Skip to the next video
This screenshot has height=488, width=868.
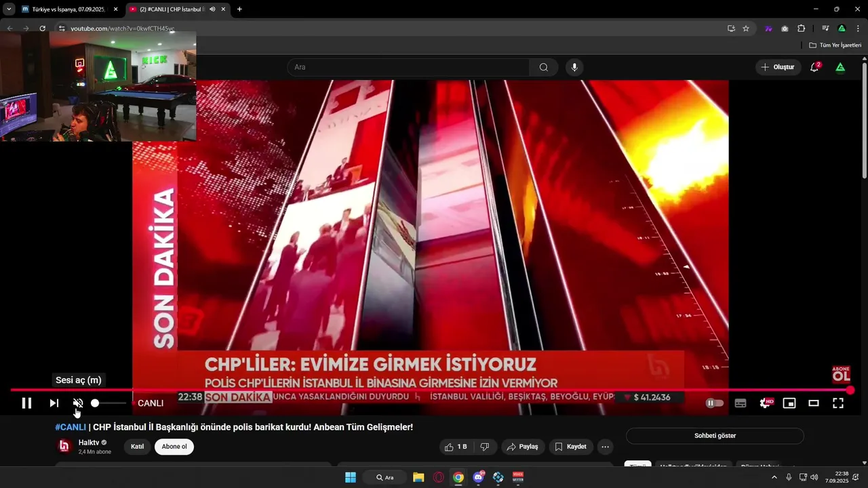click(x=54, y=403)
